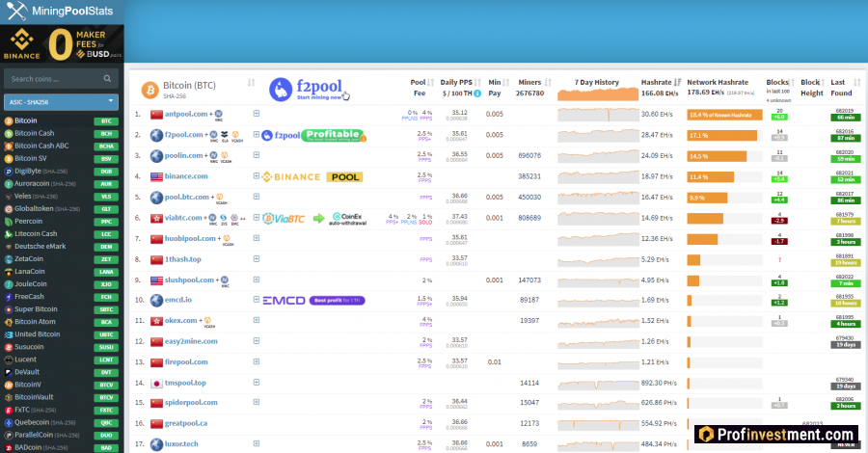Click the globe icon next to f2pool.com
The height and width of the screenshot is (453, 868).
point(156,135)
